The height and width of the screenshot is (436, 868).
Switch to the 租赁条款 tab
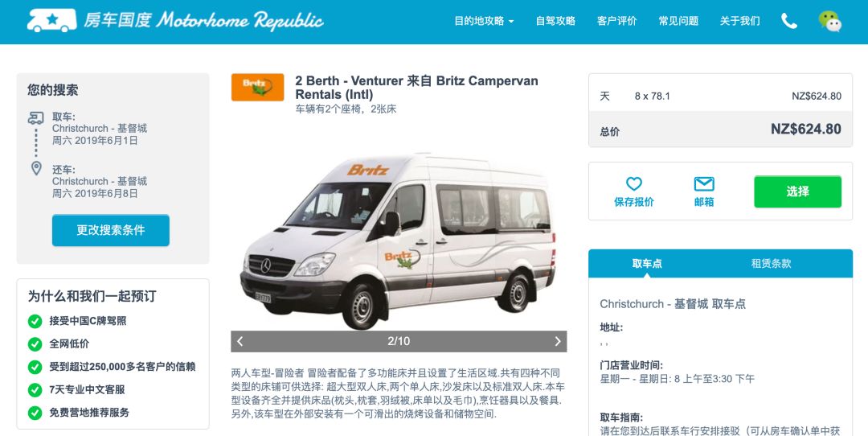(x=771, y=264)
